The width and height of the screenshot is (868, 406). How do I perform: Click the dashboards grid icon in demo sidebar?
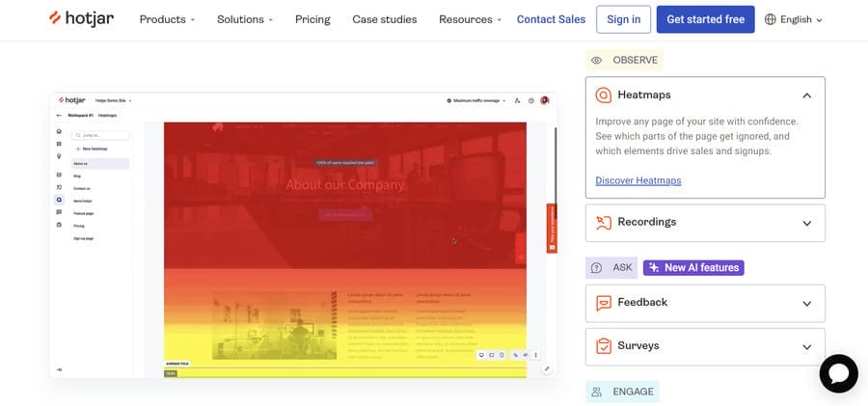click(59, 144)
